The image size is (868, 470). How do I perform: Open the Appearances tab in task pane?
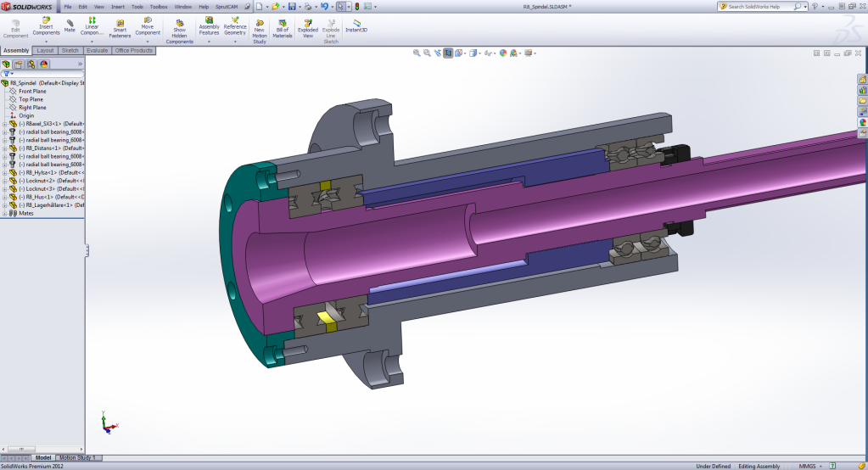862,122
